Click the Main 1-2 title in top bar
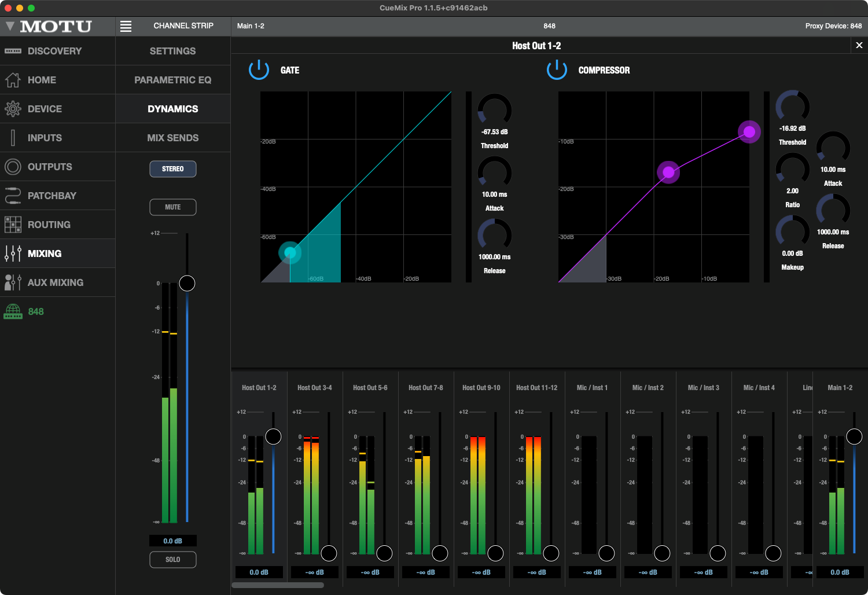The width and height of the screenshot is (868, 595). [x=251, y=26]
